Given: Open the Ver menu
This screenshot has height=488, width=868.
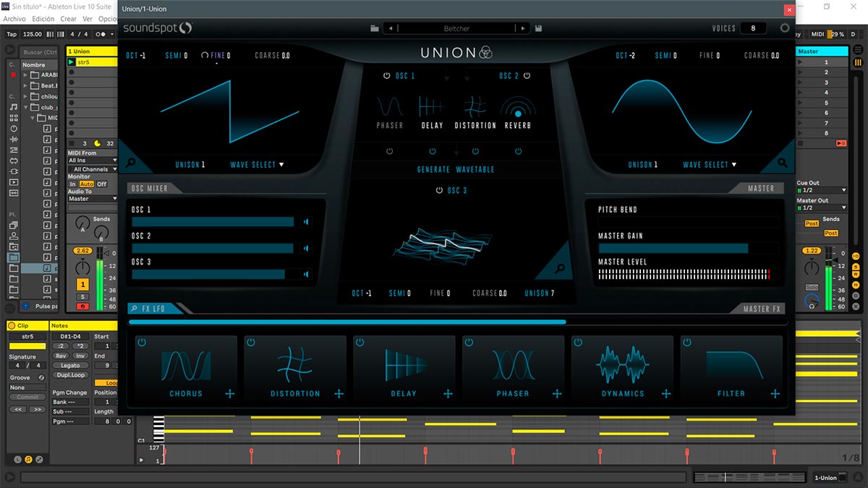Looking at the screenshot, I should (88, 19).
